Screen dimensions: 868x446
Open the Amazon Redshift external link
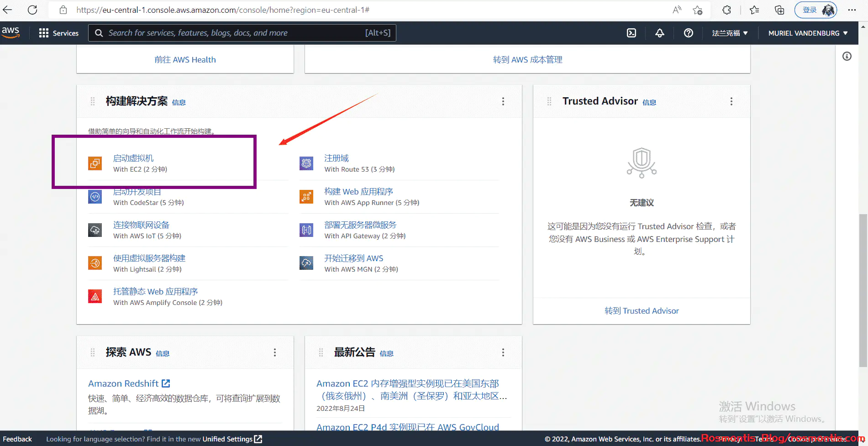point(129,383)
